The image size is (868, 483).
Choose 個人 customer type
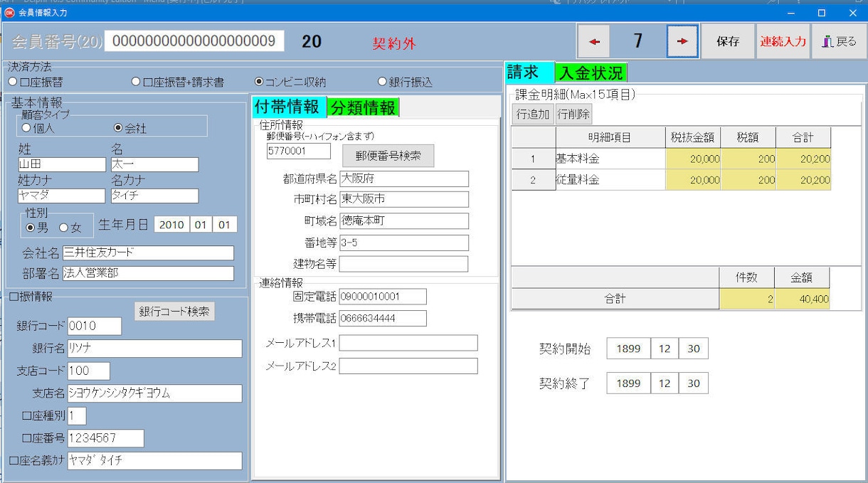pyautogui.click(x=38, y=128)
